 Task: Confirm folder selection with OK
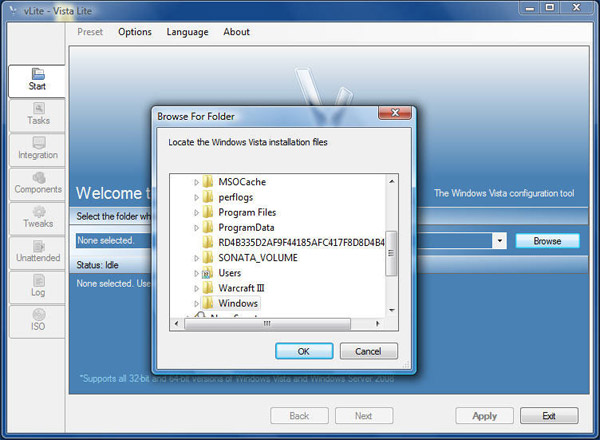(304, 351)
